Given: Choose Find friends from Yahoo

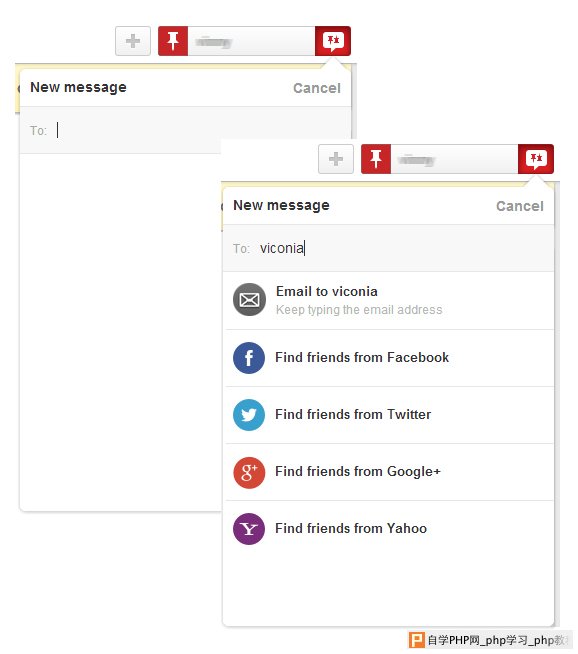Looking at the screenshot, I should (388, 529).
